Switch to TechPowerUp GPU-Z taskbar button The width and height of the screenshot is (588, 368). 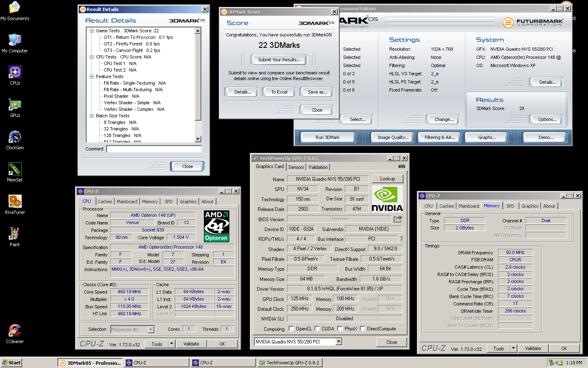coord(290,363)
